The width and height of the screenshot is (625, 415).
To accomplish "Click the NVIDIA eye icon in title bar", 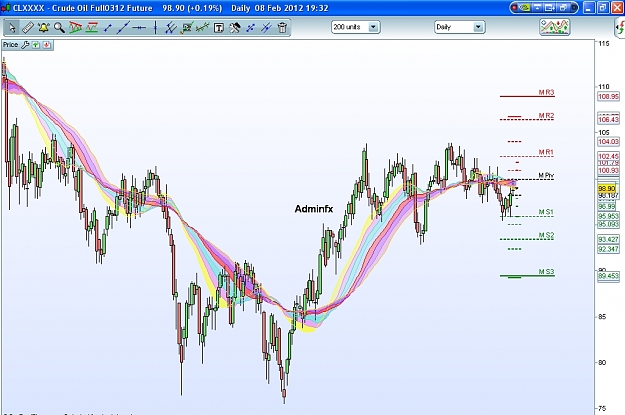I will tap(525, 8).
